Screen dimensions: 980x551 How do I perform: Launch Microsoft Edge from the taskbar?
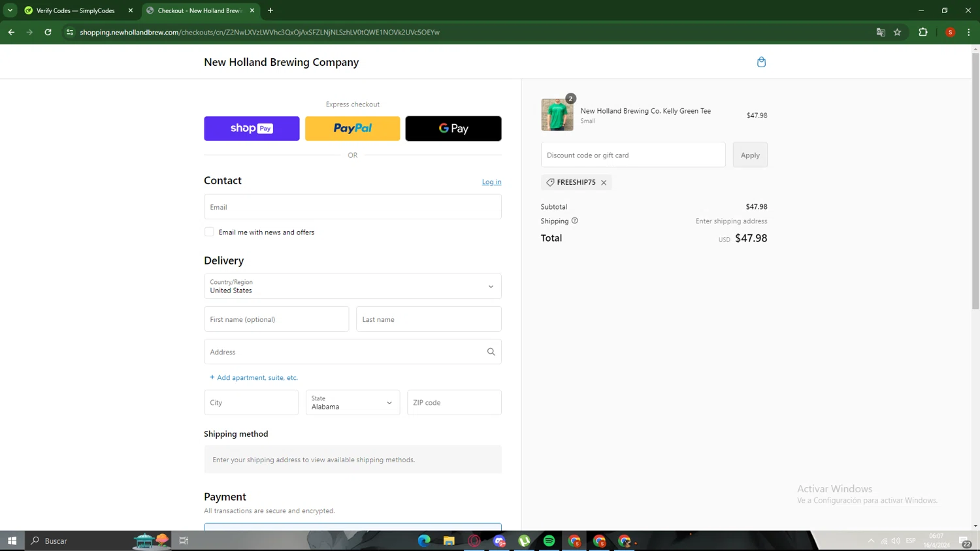click(424, 541)
